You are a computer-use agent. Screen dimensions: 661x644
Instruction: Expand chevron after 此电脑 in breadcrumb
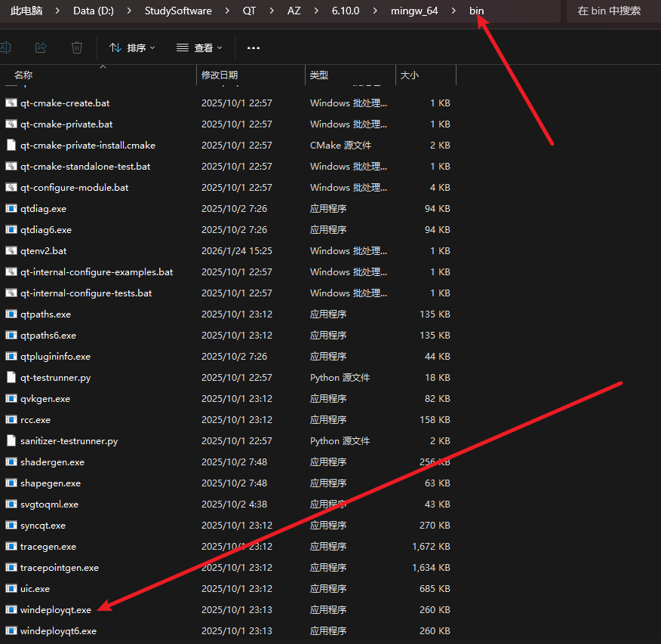point(58,11)
